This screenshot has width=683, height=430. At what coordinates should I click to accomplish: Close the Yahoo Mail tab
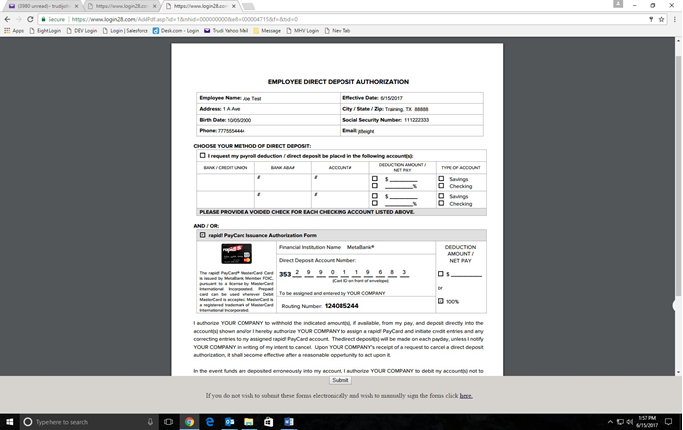76,6
